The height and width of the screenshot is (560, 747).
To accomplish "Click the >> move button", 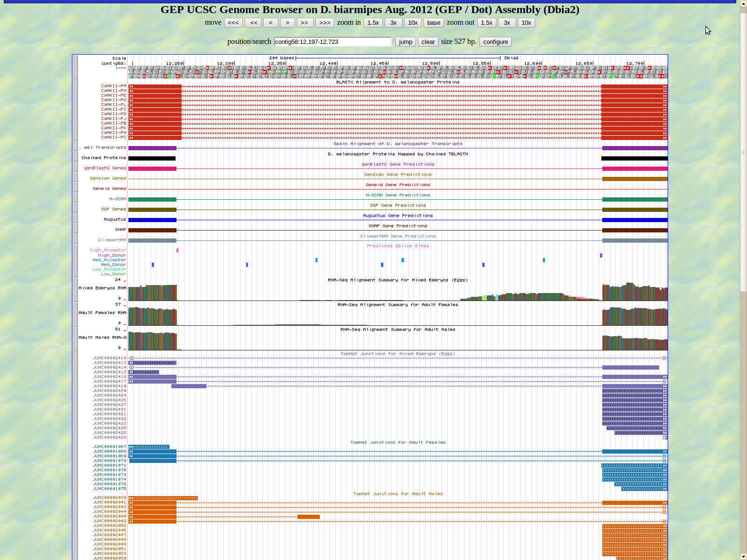I will click(x=304, y=22).
